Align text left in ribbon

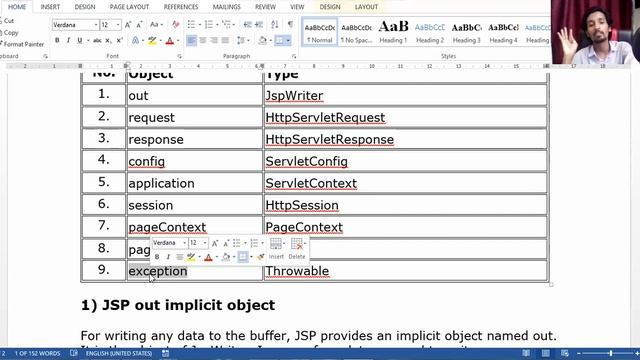tap(191, 40)
